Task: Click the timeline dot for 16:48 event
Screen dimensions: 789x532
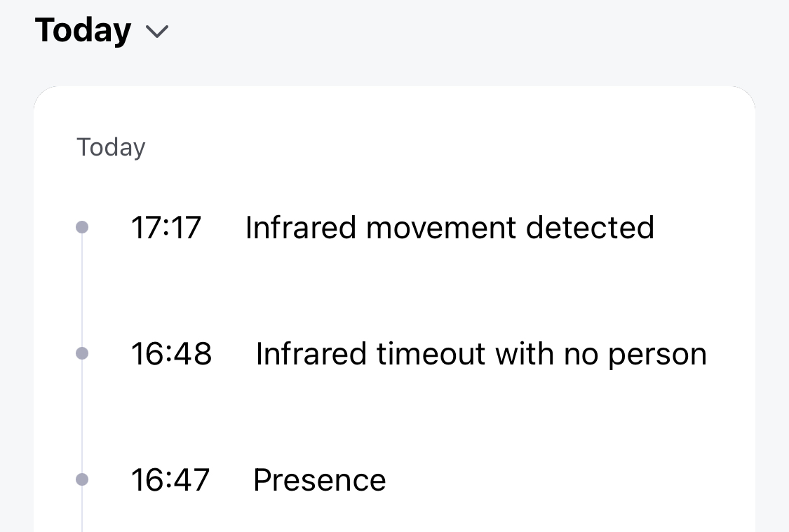Action: [82, 353]
